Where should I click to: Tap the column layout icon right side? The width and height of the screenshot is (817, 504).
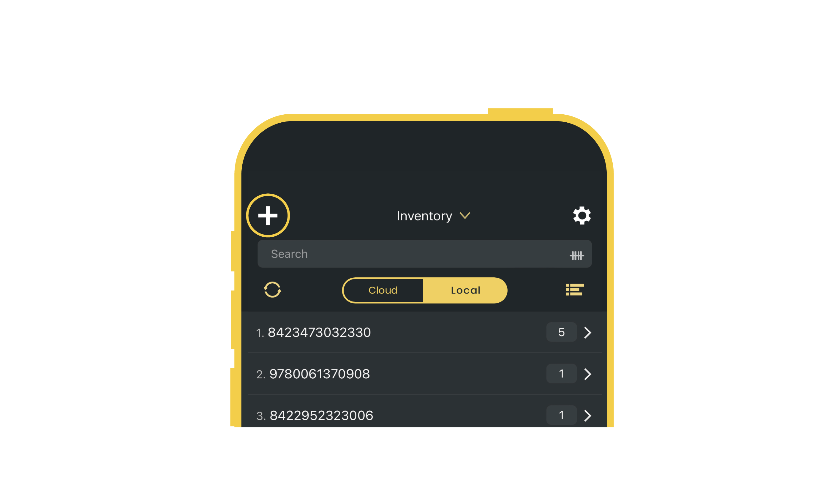point(575,289)
